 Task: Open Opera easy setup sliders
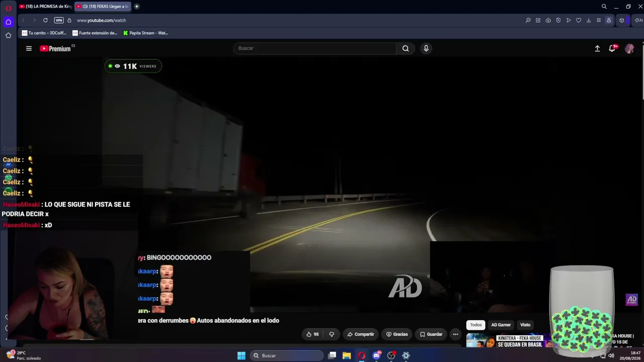(x=599, y=20)
